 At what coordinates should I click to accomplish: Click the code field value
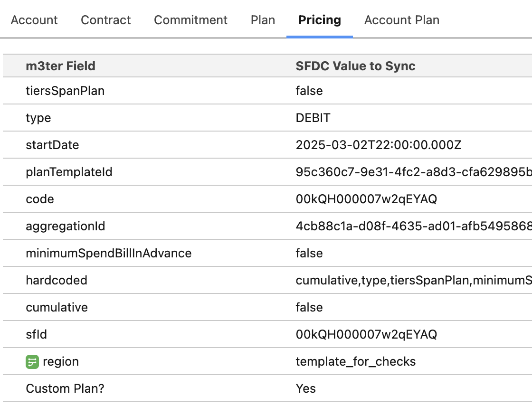[x=366, y=199]
